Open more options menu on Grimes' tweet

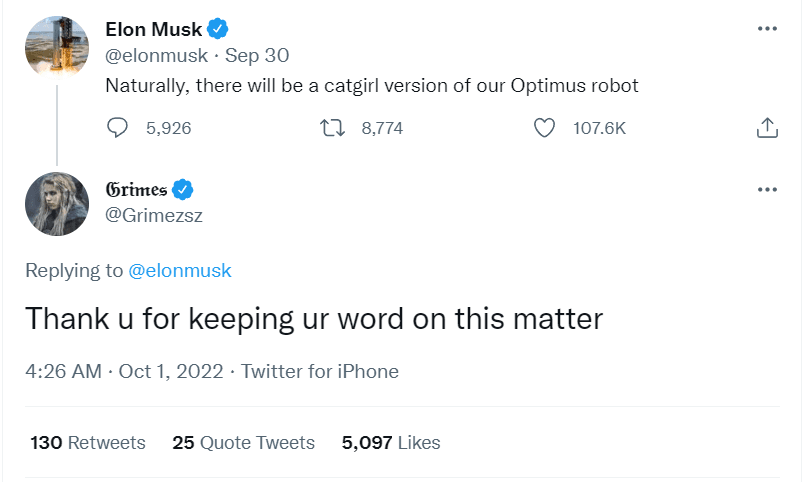coord(767,189)
